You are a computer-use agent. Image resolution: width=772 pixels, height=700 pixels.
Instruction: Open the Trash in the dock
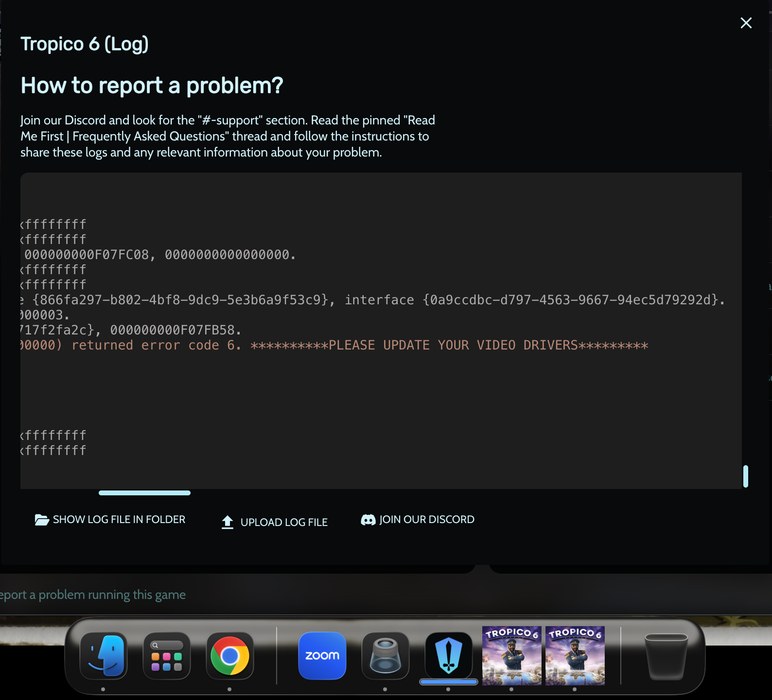pos(666,656)
